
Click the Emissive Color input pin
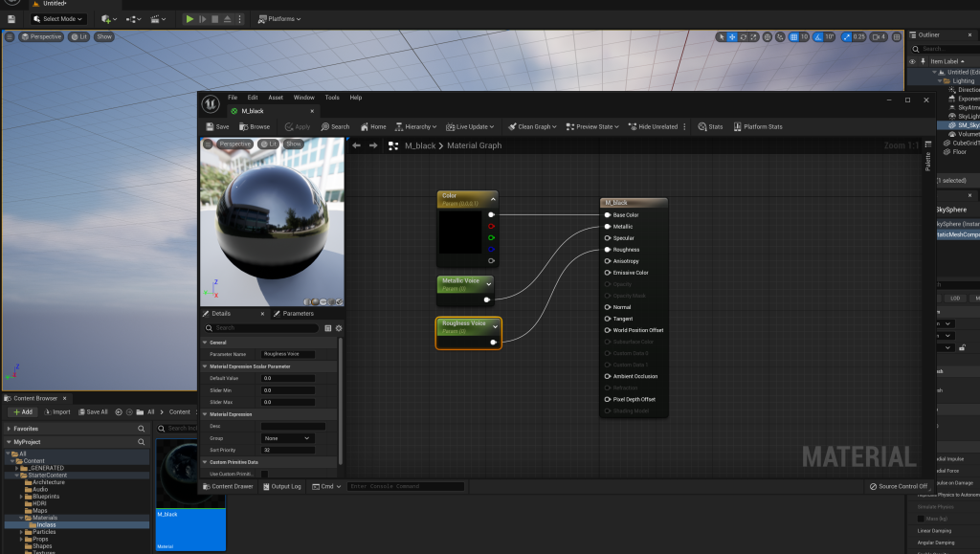click(x=608, y=273)
